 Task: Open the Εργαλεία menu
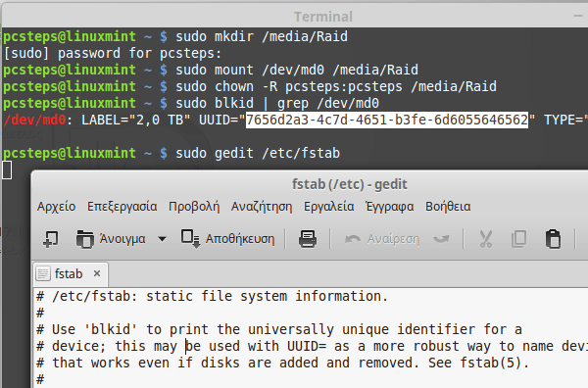[x=329, y=207]
